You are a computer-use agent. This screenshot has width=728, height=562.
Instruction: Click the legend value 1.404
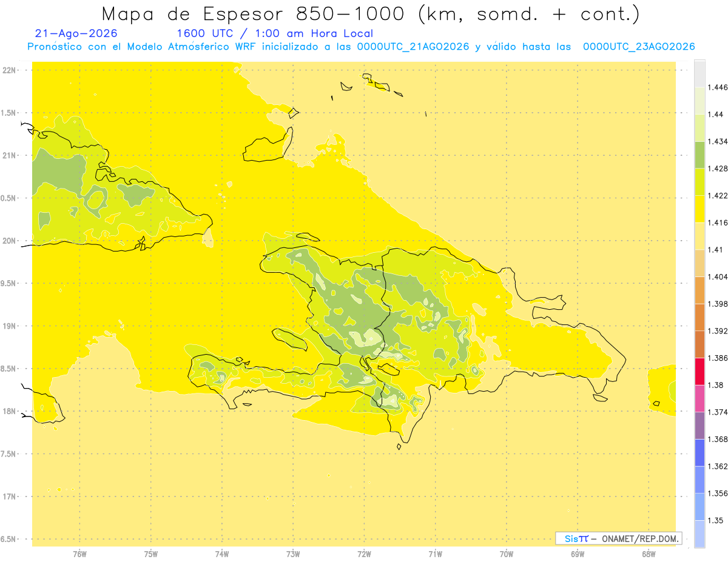717,276
